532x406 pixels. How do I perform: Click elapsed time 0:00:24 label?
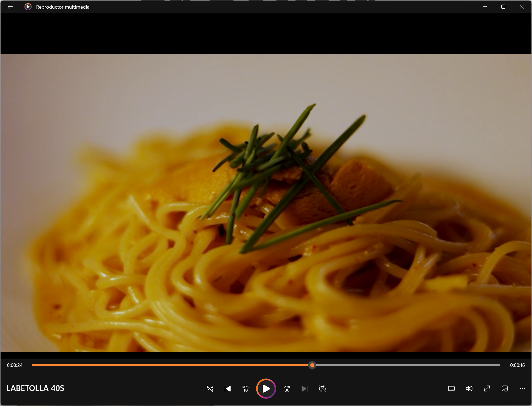coord(15,365)
